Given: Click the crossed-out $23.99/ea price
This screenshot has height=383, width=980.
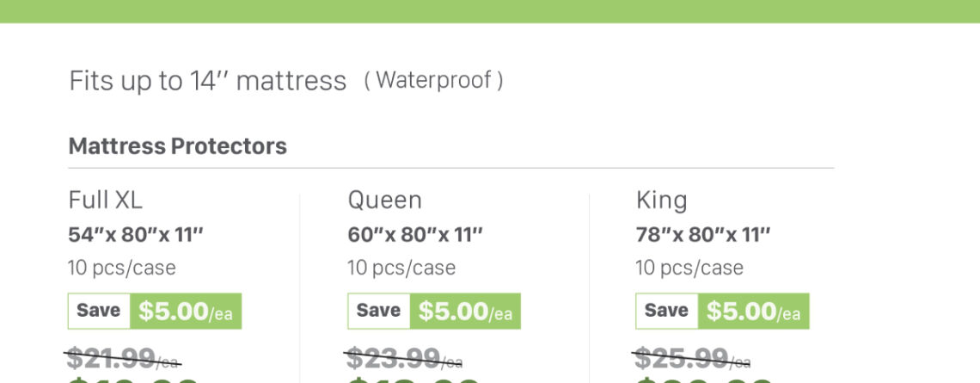Looking at the screenshot, I should (x=403, y=357).
